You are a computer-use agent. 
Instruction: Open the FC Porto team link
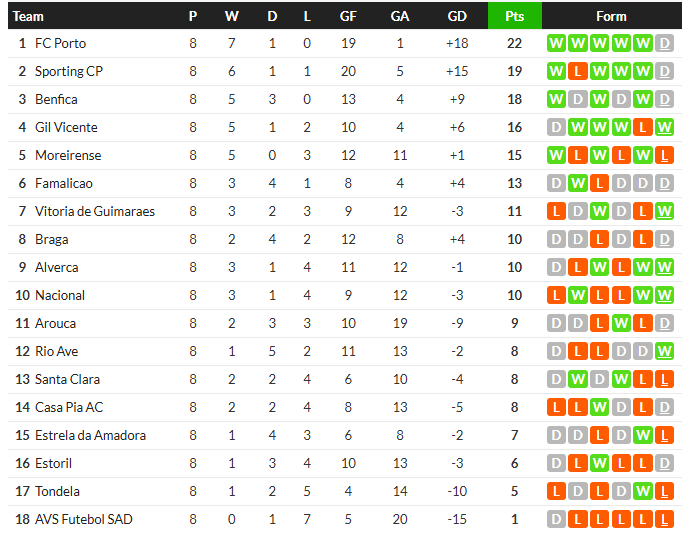[60, 43]
